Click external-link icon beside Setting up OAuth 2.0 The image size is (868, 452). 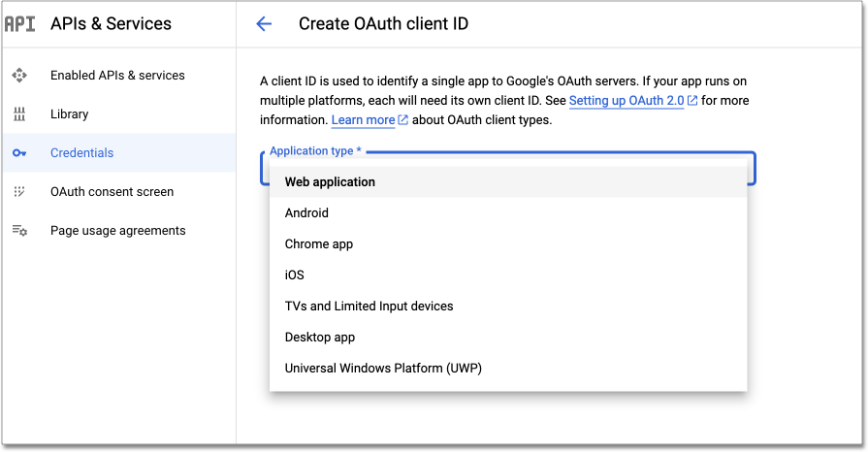(x=692, y=101)
